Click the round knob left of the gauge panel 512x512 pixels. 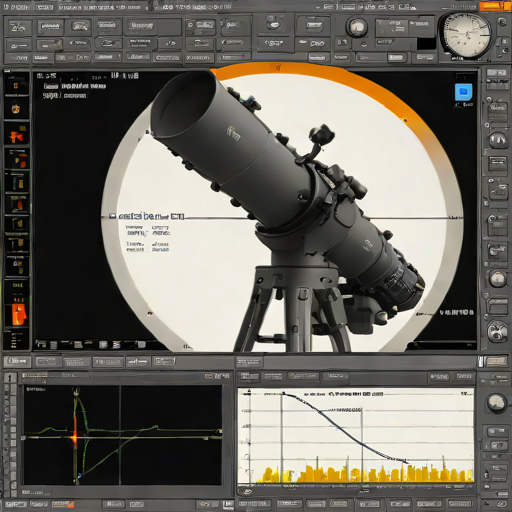coord(356,27)
